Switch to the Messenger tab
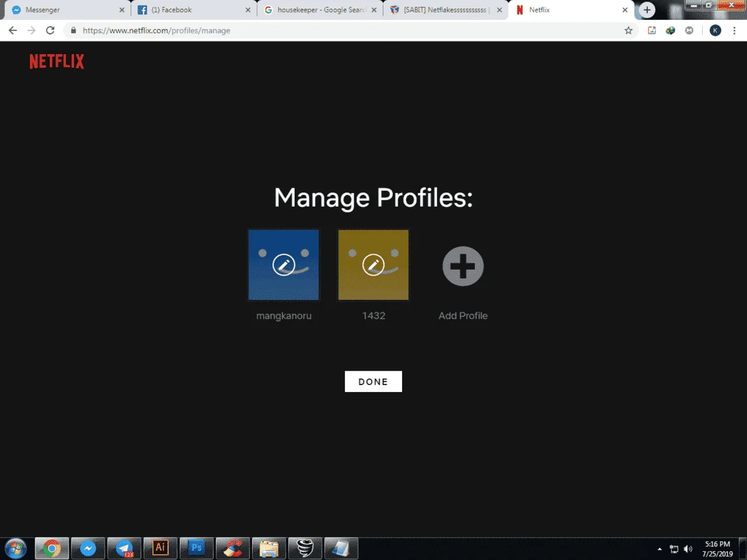747x560 pixels. [67, 10]
